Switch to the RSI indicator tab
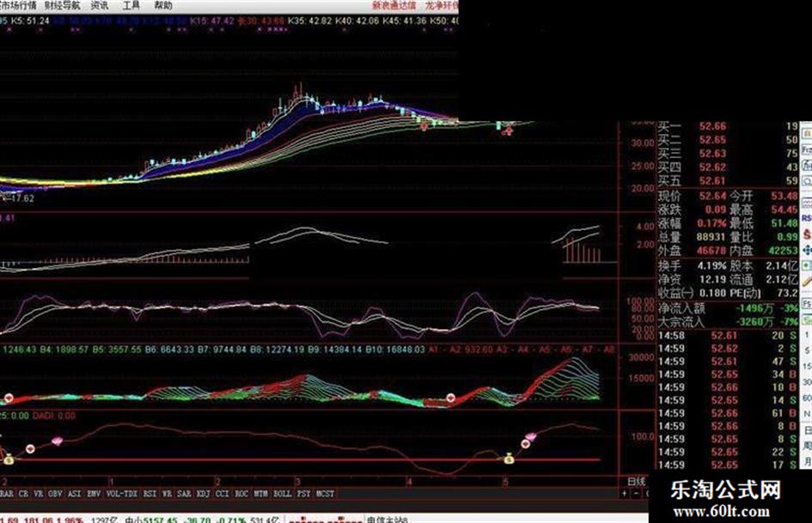The width and height of the screenshot is (812, 523). point(150,494)
